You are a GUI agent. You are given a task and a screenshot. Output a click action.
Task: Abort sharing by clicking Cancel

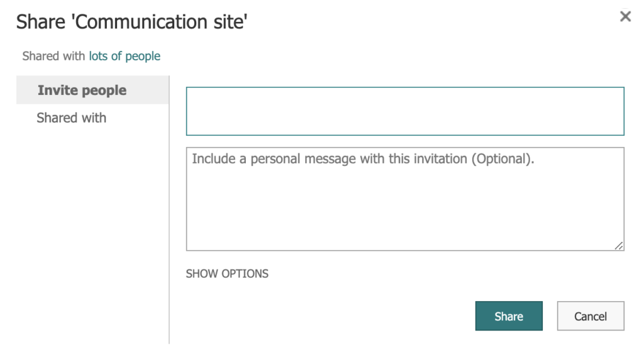click(x=590, y=316)
